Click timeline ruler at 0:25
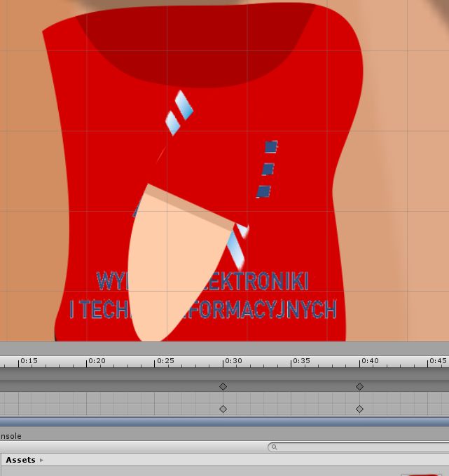Viewport: 449px width, 476px height. coord(165,361)
